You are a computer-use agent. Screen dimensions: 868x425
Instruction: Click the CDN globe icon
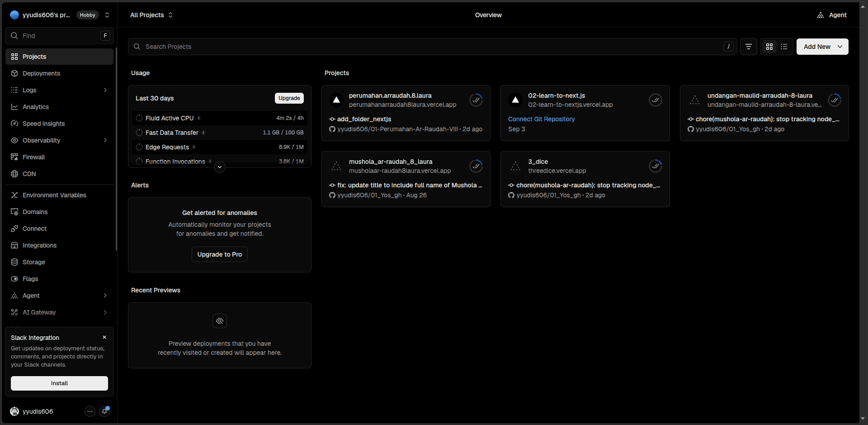[x=14, y=174]
